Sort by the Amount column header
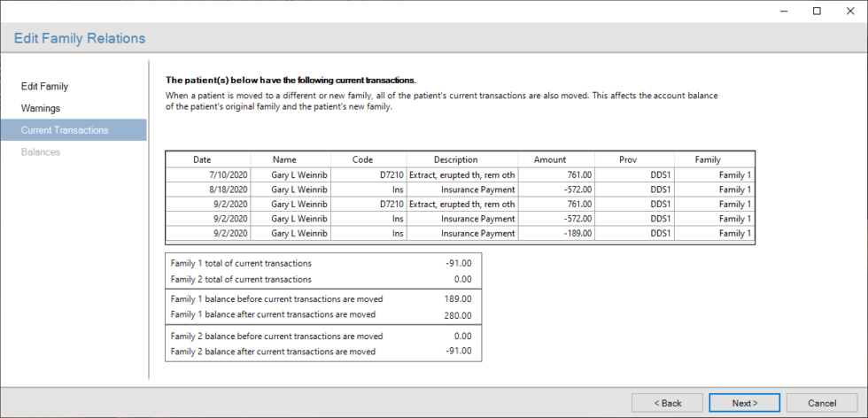This screenshot has width=868, height=418. (x=549, y=159)
